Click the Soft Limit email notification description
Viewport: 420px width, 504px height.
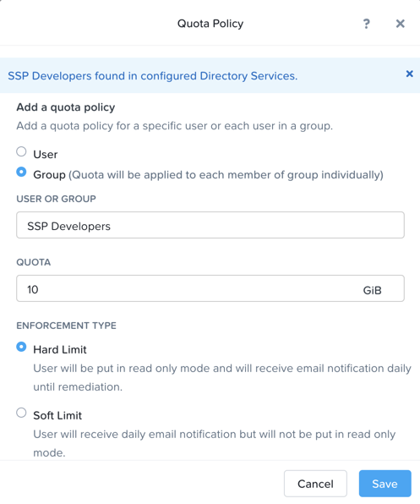[215, 443]
